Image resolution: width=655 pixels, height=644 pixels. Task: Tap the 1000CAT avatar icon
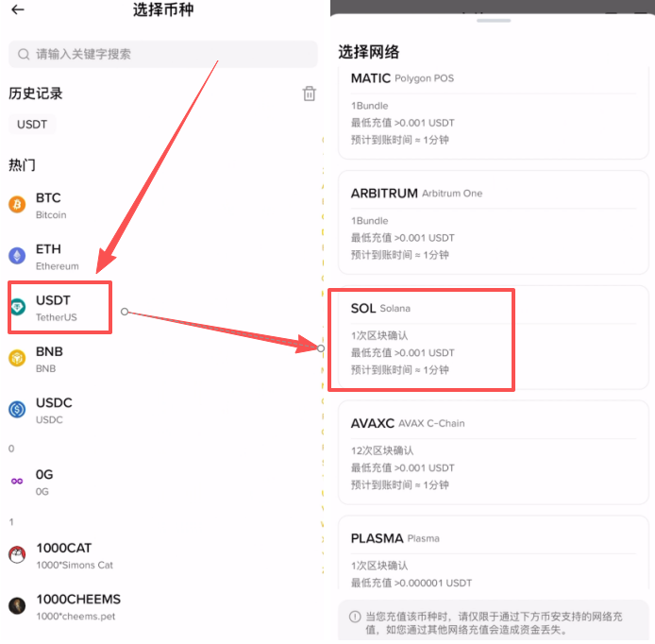17,555
